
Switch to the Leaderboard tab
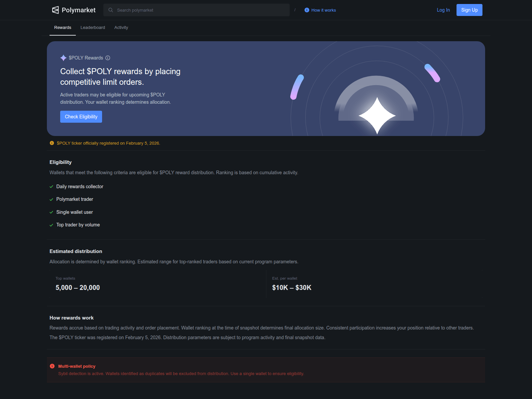92,27
